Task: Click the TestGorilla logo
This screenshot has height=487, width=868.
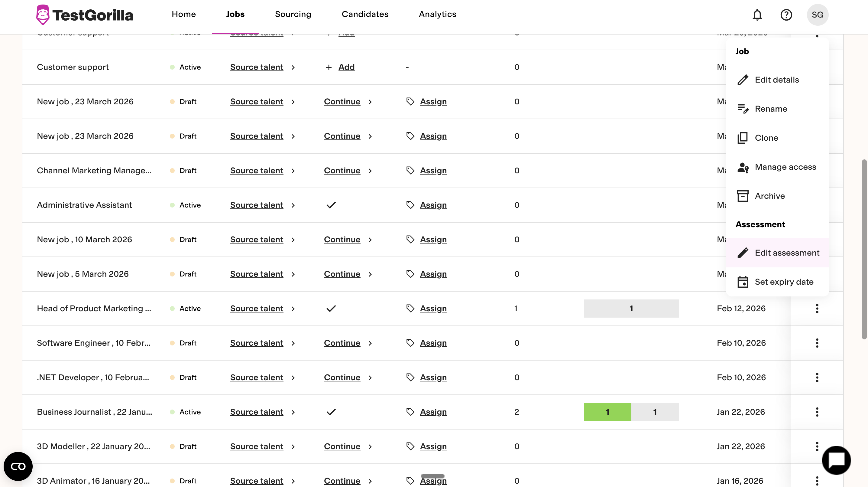Action: click(x=85, y=15)
